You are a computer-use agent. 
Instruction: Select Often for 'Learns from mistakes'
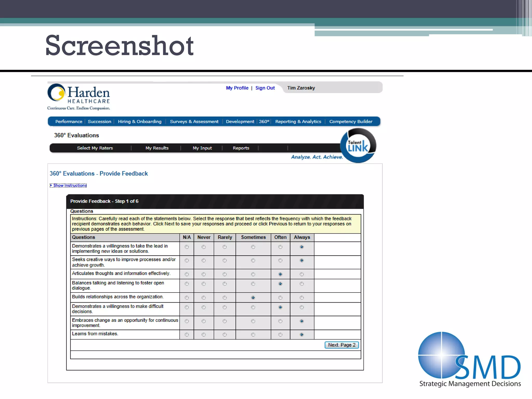(x=280, y=335)
